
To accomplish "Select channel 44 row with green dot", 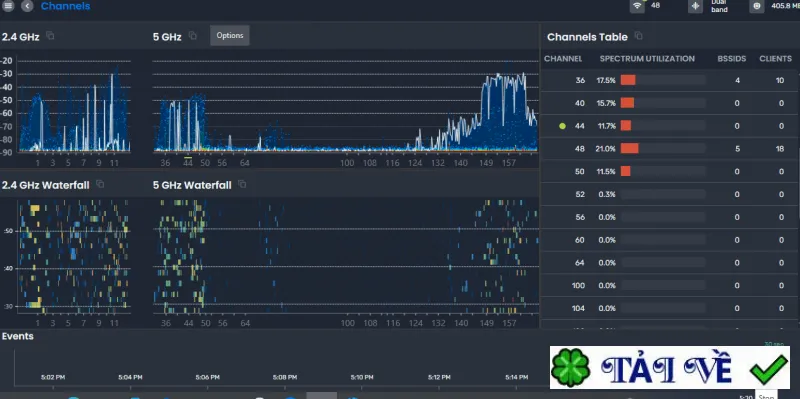I will click(x=668, y=126).
